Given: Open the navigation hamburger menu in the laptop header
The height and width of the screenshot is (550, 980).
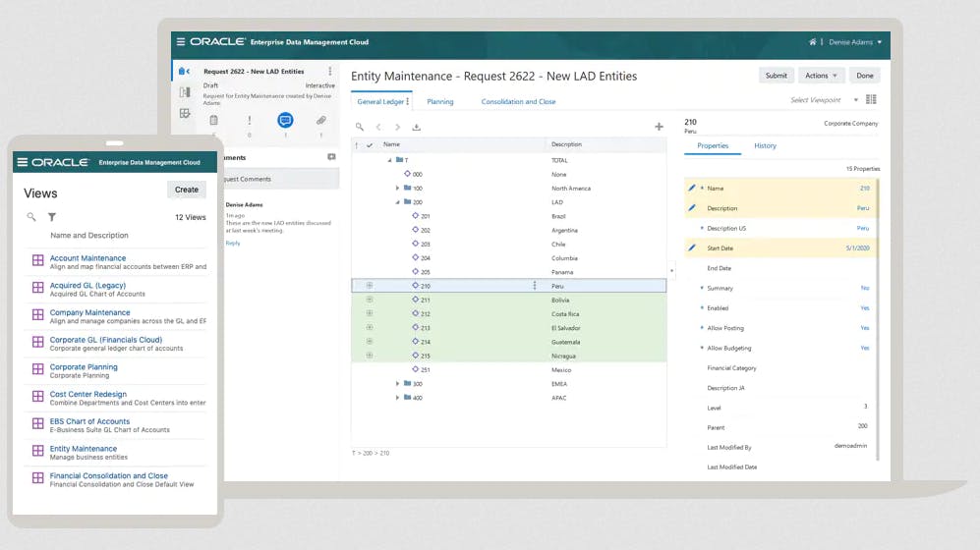Looking at the screenshot, I should click(x=180, y=42).
